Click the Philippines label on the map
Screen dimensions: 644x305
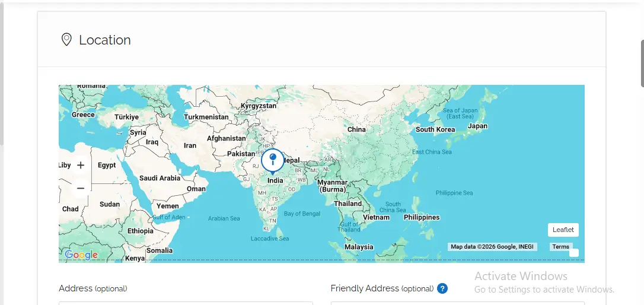pos(422,217)
